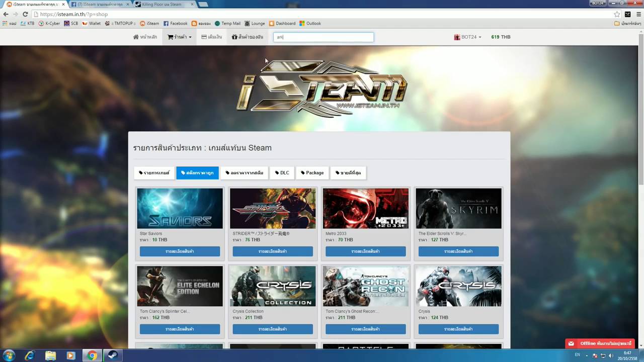Select the third filter tag before DLC

[244, 173]
